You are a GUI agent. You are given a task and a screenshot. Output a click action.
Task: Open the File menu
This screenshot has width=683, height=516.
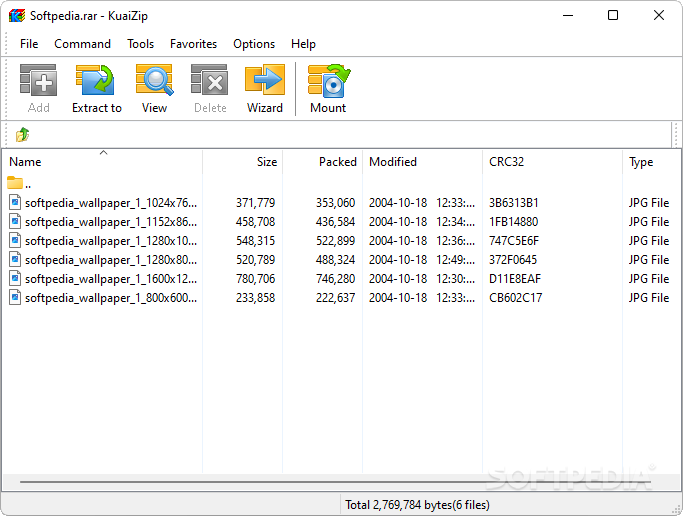click(x=29, y=44)
